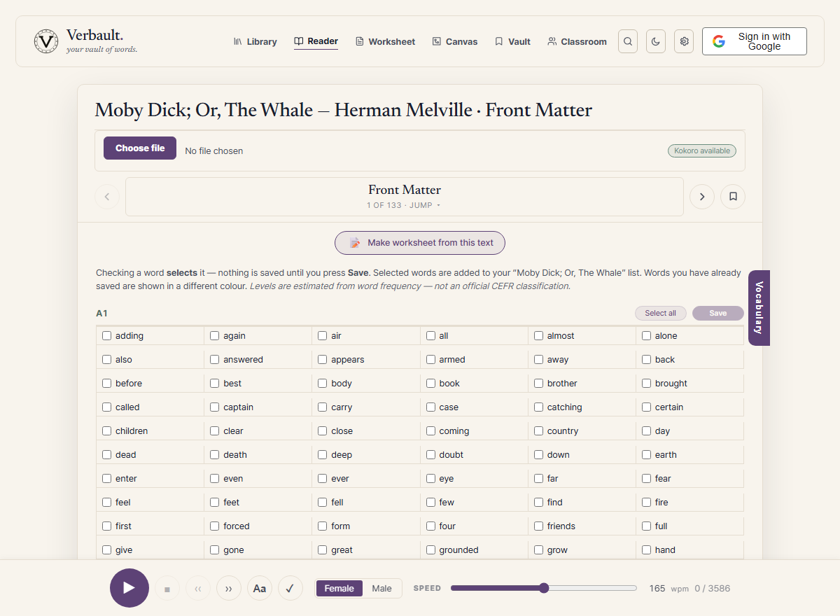Check the word death
Viewport: 840px width, 616px height.
pyautogui.click(x=215, y=455)
